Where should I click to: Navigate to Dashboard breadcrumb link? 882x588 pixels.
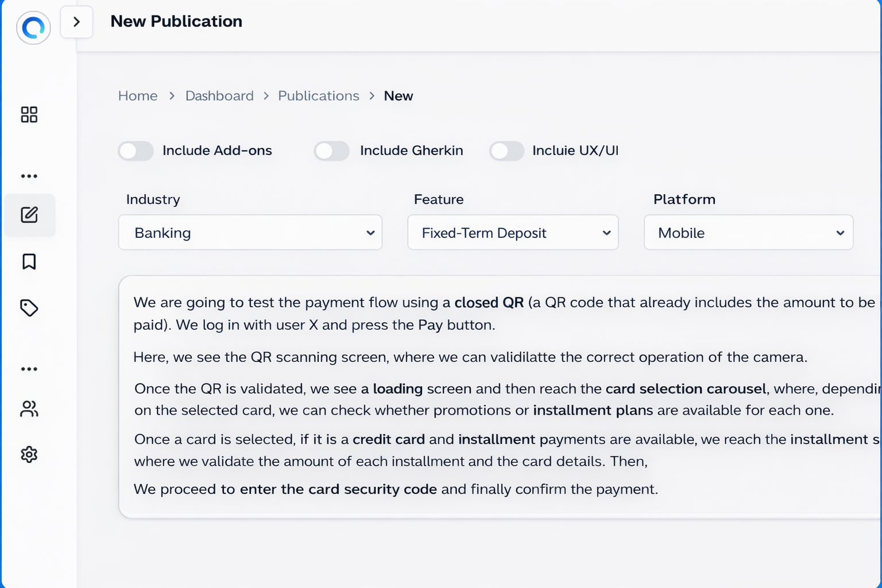[x=219, y=96]
